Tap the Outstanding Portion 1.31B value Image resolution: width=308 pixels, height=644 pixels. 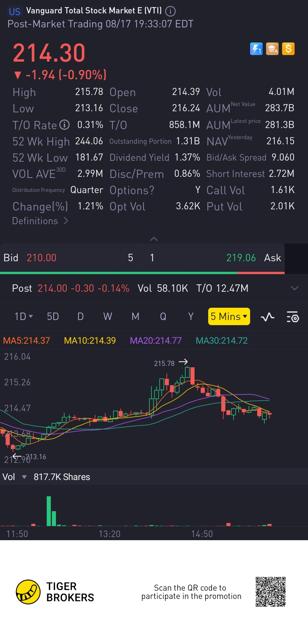click(x=188, y=141)
